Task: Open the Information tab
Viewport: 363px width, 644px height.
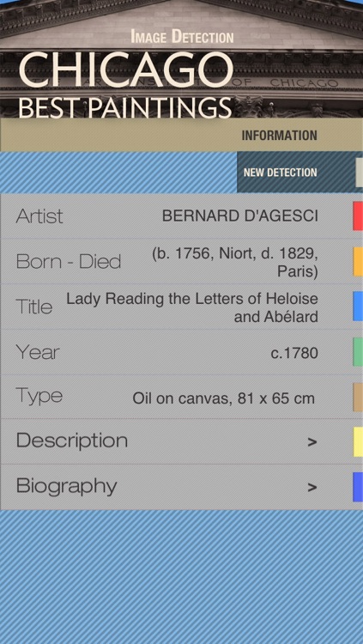Action: [279, 136]
